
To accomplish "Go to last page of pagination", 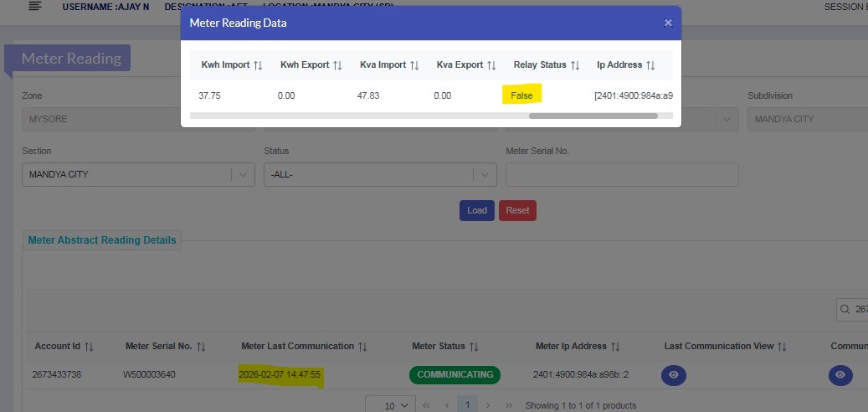I will 509,405.
